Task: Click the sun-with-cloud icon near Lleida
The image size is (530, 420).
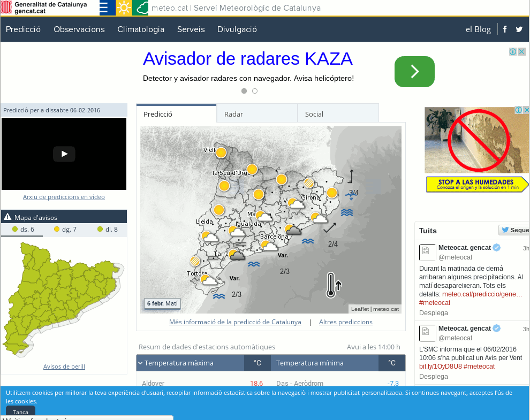Action: coord(209,236)
